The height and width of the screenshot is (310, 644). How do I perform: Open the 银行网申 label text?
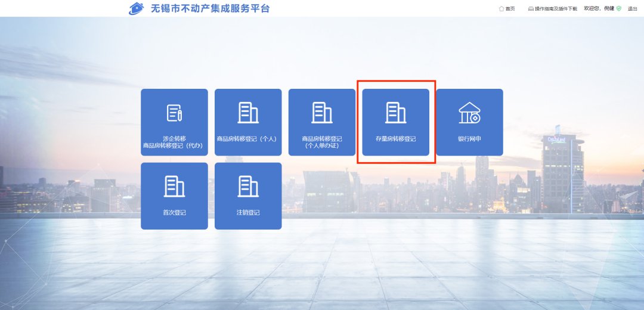coord(469,139)
